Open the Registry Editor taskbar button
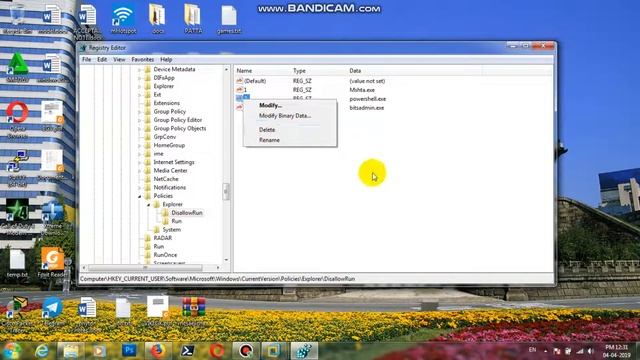The image size is (640, 360). click(304, 351)
